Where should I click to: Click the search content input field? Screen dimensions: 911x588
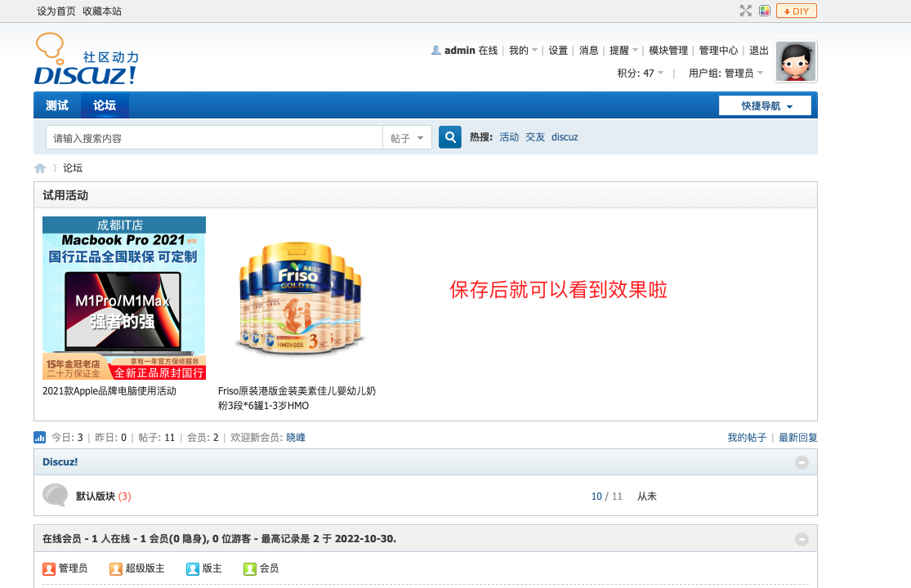214,138
